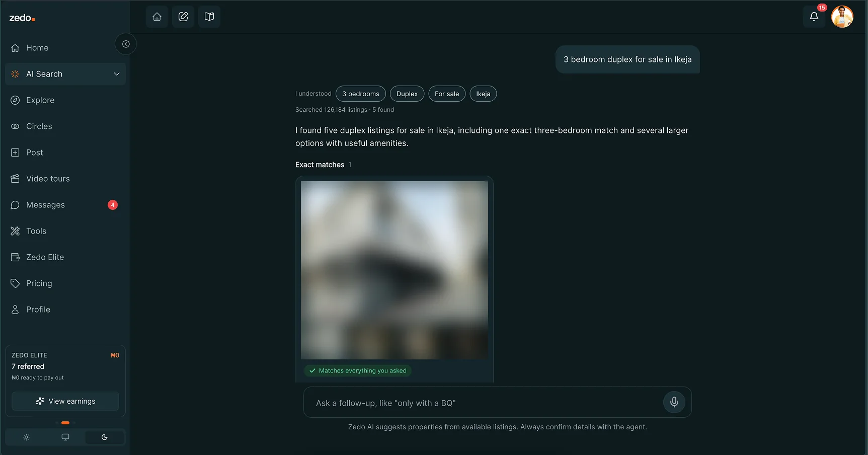Open notifications bell with 15 badge
This screenshot has height=455, width=868.
[x=814, y=17]
